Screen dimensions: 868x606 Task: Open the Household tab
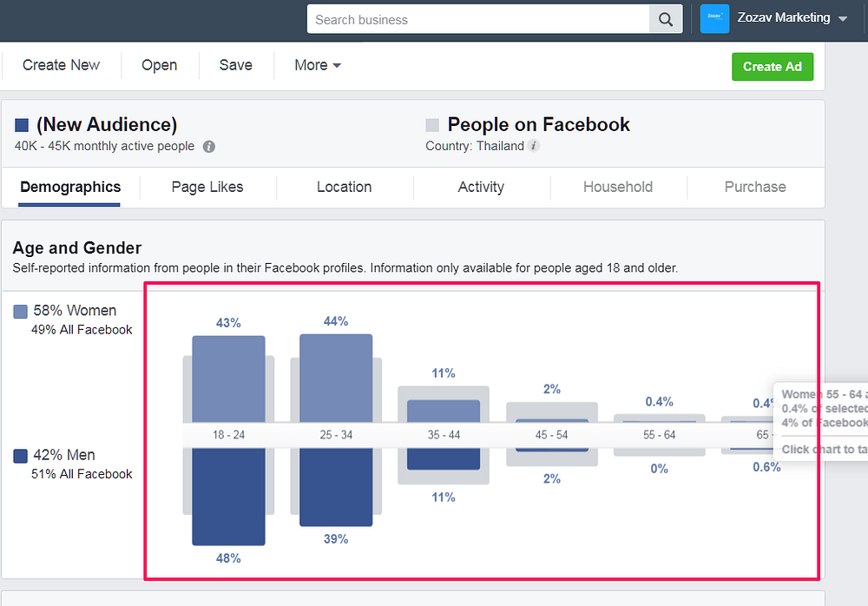pos(618,188)
